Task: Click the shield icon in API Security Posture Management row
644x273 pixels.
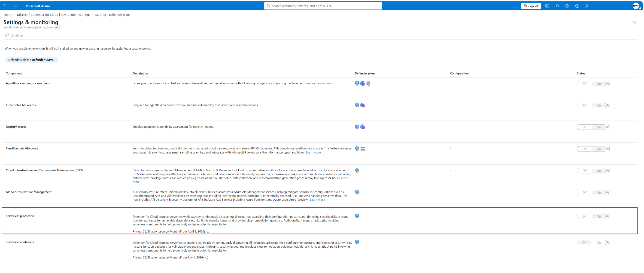Action: (357, 192)
